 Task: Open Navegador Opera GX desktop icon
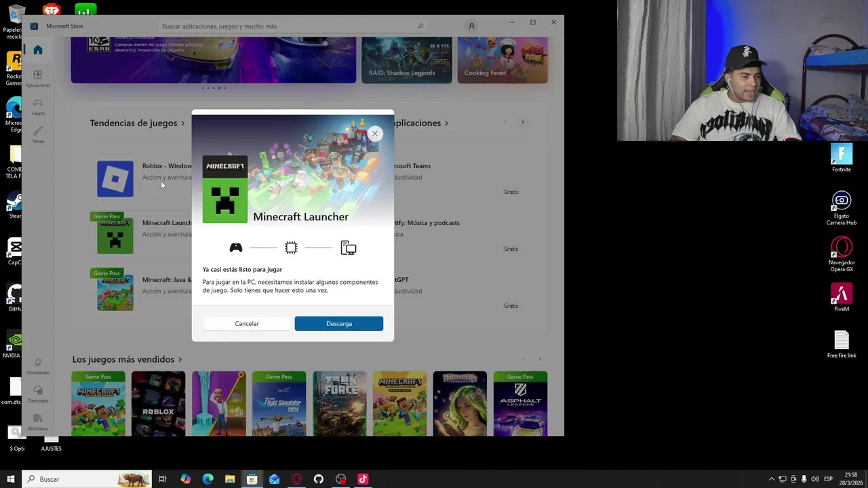842,254
